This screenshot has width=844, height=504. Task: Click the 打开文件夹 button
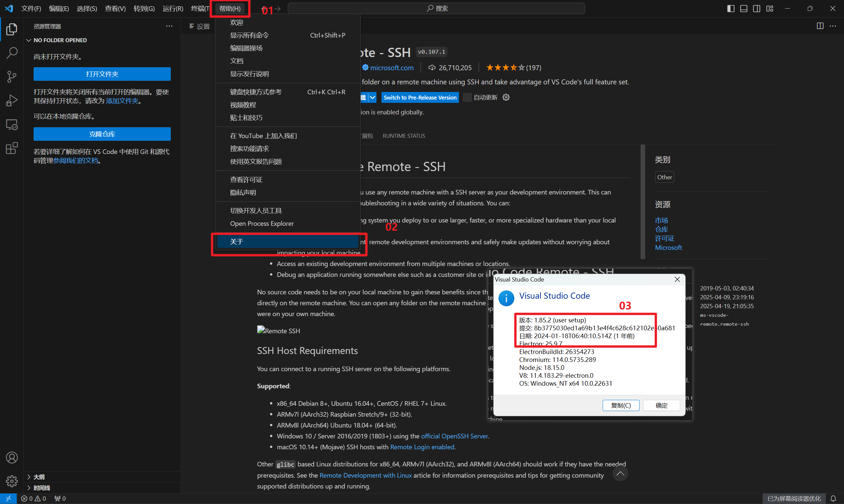coord(102,74)
